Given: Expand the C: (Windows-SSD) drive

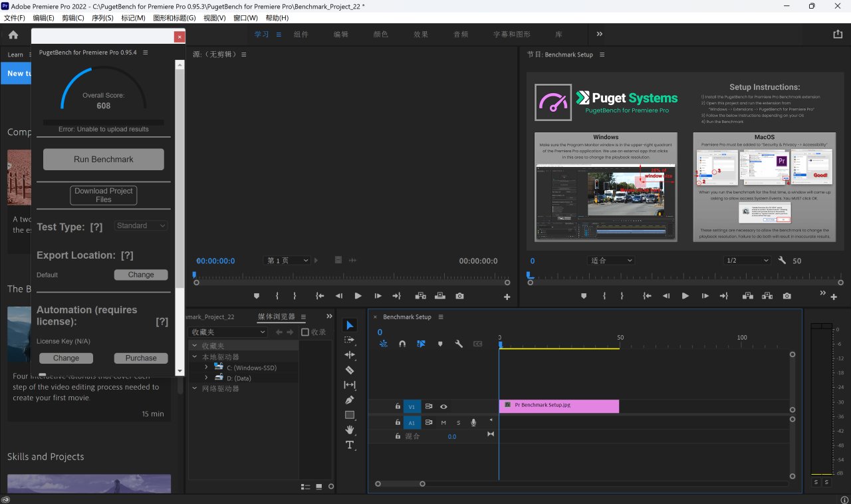Looking at the screenshot, I should click(206, 367).
